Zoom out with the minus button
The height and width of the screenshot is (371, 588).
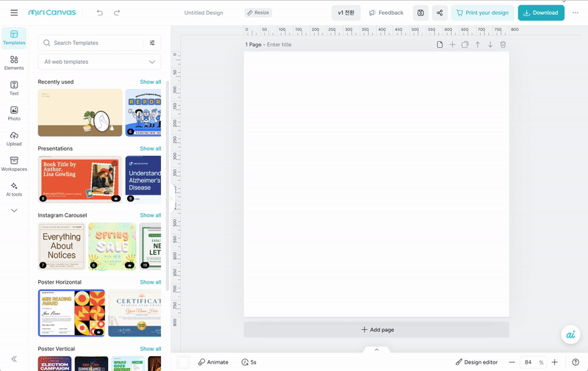512,362
